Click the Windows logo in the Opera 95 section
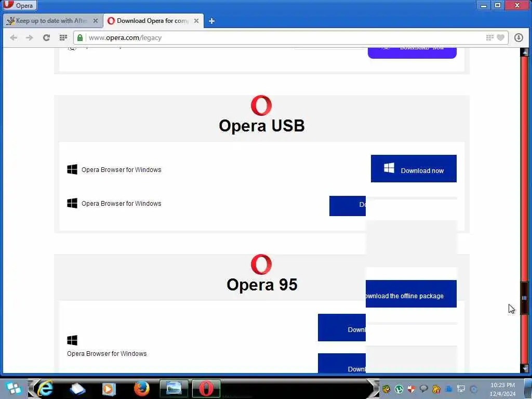This screenshot has width=532, height=399. pos(72,340)
